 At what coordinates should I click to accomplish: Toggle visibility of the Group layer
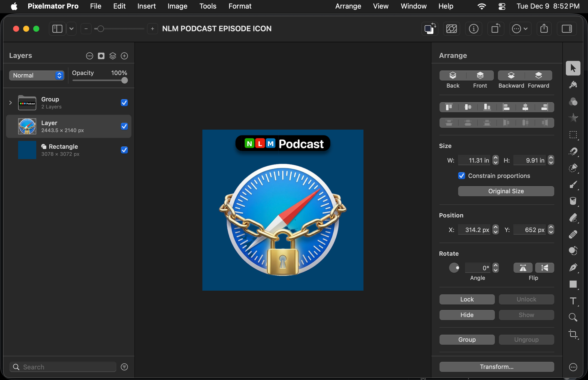click(124, 103)
